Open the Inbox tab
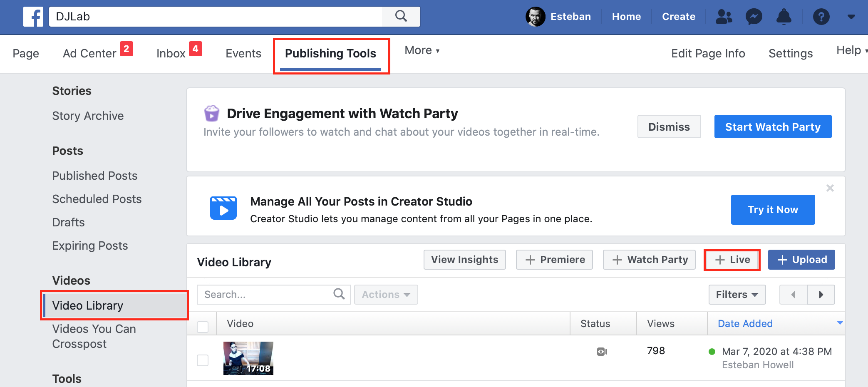 pos(171,53)
